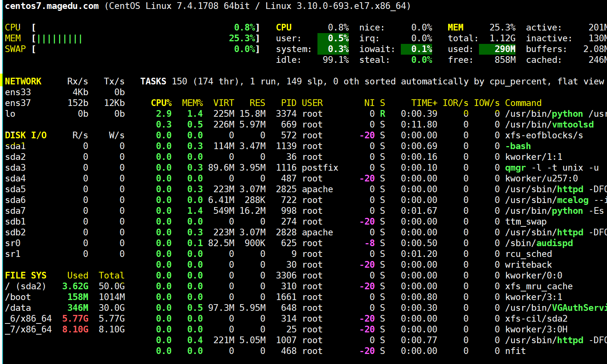This screenshot has height=364, width=607.
Task: Click the sdb2 disk row
Action: [x=65, y=232]
